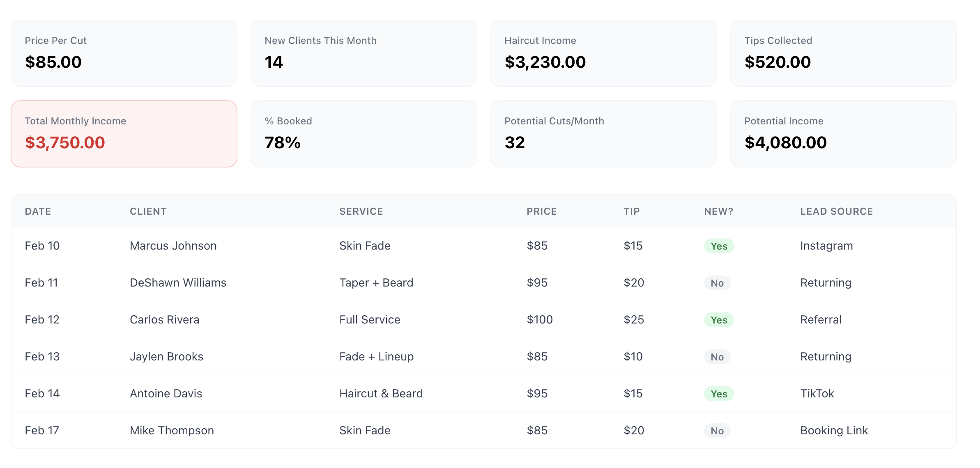
Task: Click the SERVICE column header
Action: tap(361, 211)
